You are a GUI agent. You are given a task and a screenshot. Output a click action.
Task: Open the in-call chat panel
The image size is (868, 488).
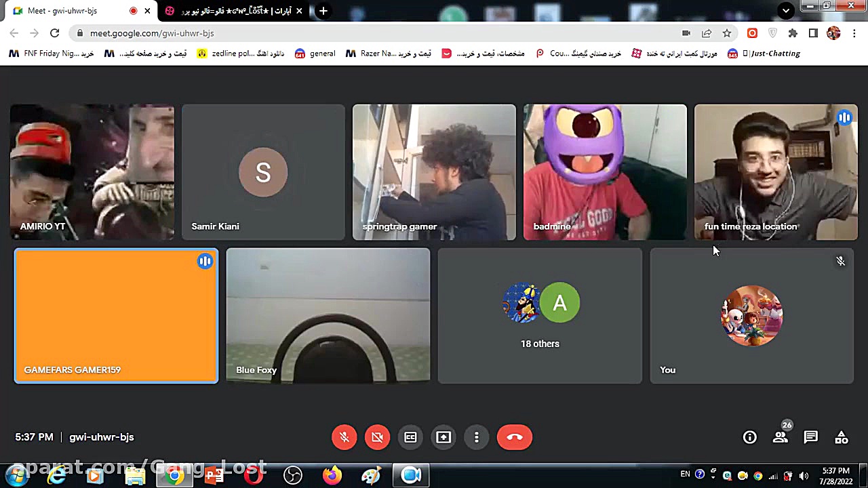811,437
